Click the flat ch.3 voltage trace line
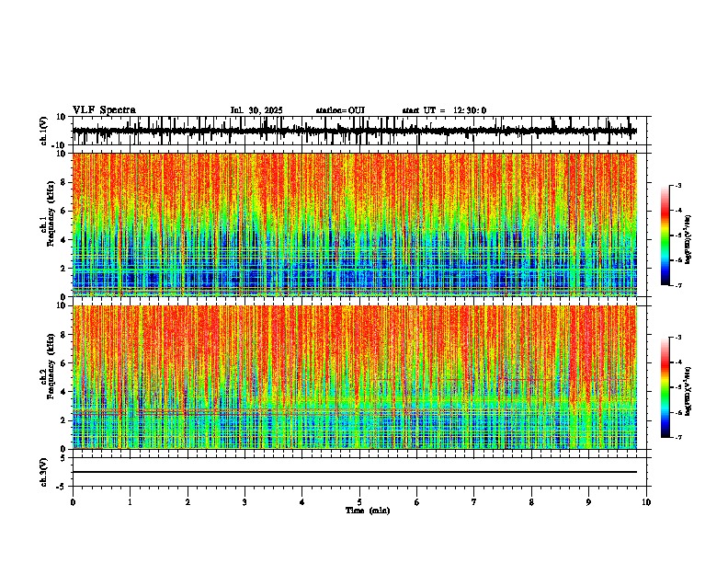This screenshot has width=728, height=563. 354,472
